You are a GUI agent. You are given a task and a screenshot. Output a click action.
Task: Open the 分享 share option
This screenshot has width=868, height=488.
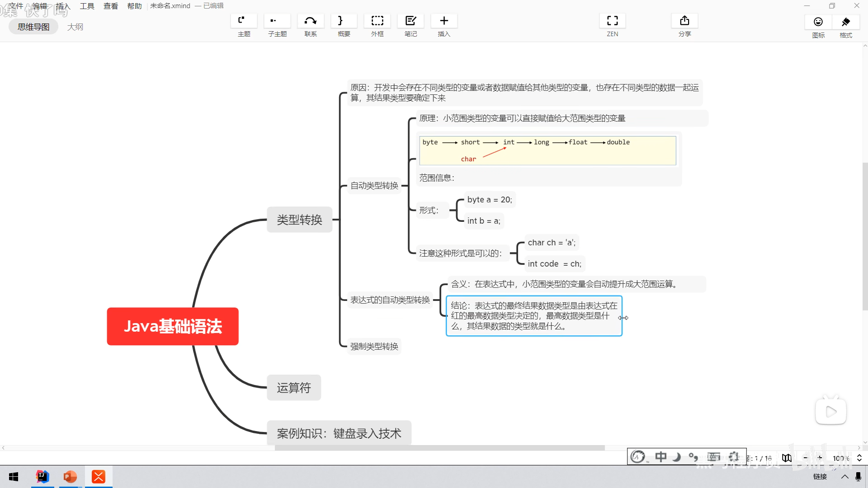[684, 21]
